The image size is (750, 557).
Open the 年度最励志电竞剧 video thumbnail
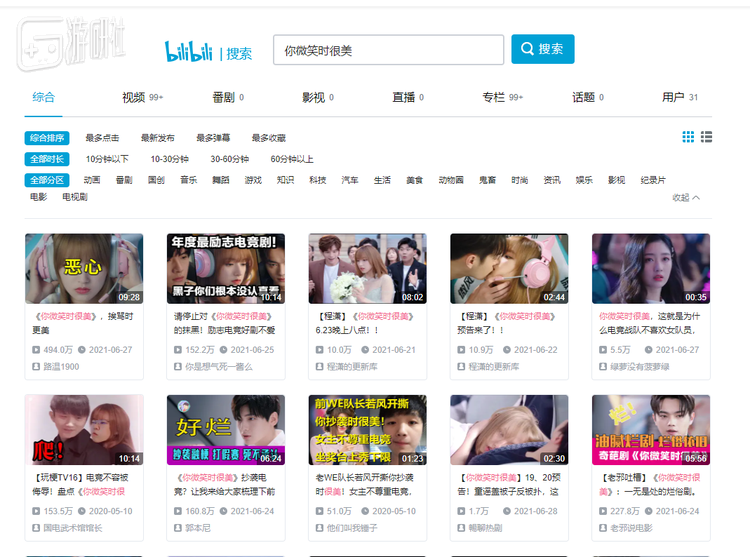[225, 268]
